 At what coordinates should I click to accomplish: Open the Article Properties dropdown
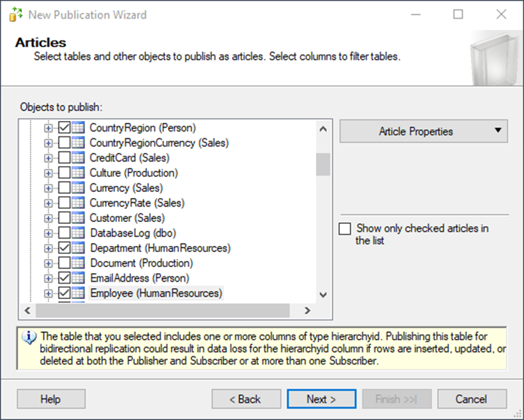click(x=424, y=131)
